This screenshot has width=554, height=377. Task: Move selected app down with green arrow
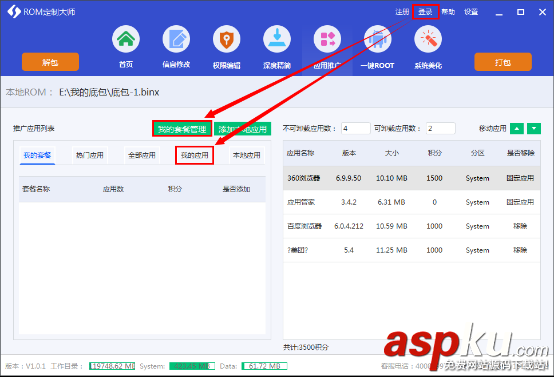(x=534, y=129)
